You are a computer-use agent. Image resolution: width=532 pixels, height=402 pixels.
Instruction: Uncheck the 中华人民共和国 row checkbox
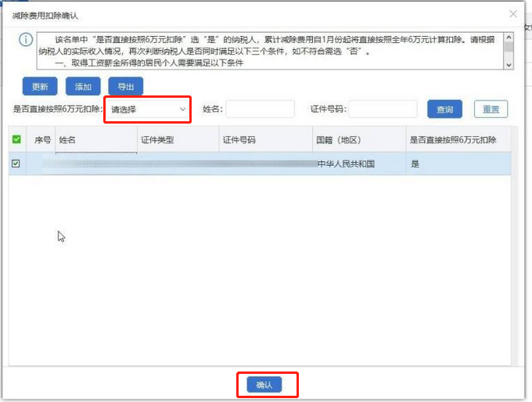click(16, 163)
